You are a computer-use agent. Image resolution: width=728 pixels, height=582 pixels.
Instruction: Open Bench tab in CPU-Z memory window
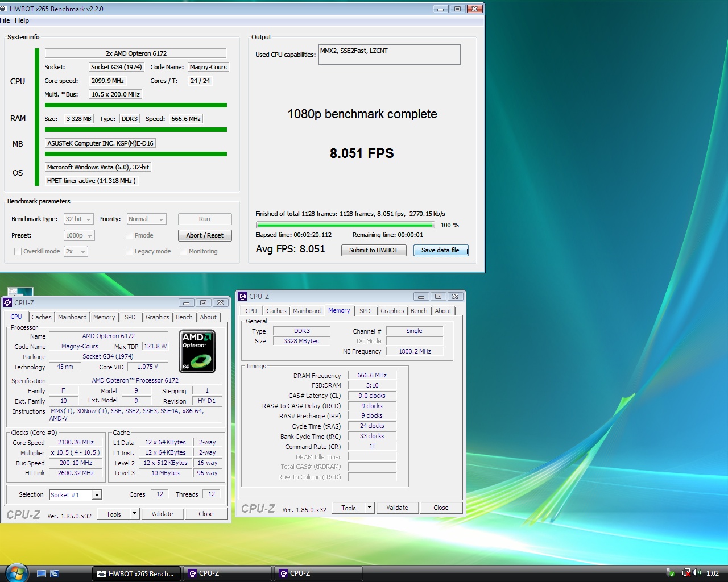419,311
